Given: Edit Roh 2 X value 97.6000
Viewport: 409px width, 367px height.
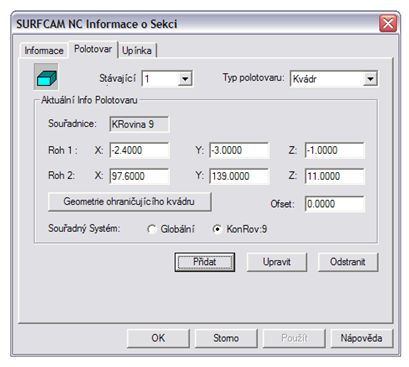Looking at the screenshot, I should click(x=139, y=176).
